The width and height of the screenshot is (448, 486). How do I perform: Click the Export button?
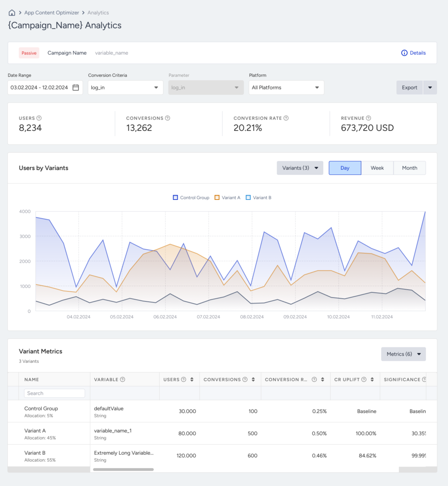[x=410, y=88]
